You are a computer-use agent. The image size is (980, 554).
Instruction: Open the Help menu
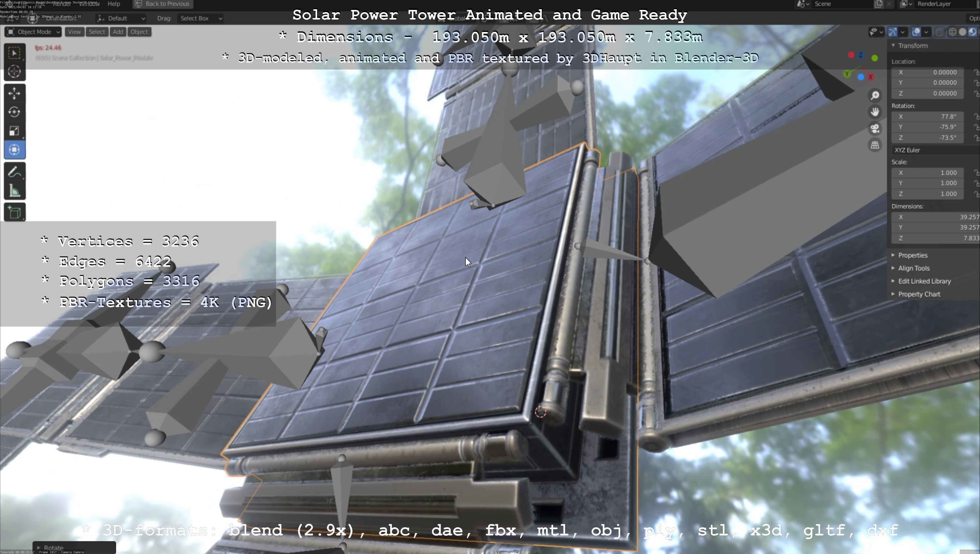point(114,4)
